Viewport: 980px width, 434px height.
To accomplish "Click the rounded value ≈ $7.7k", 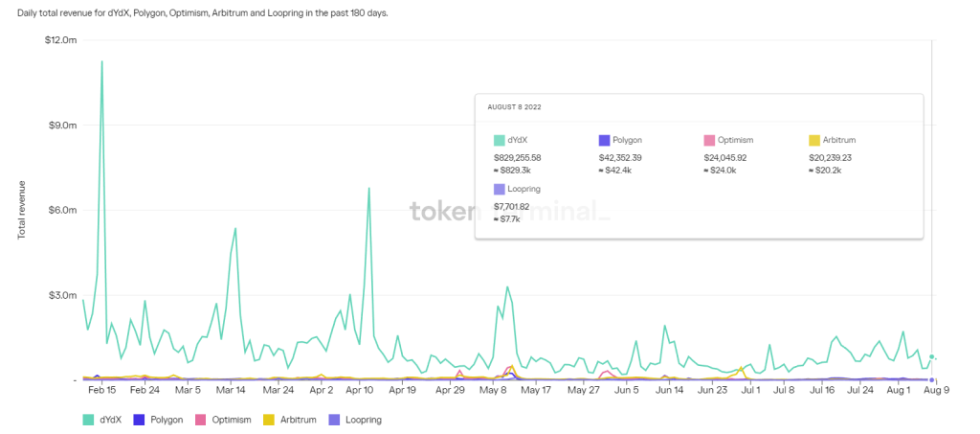I will (507, 218).
